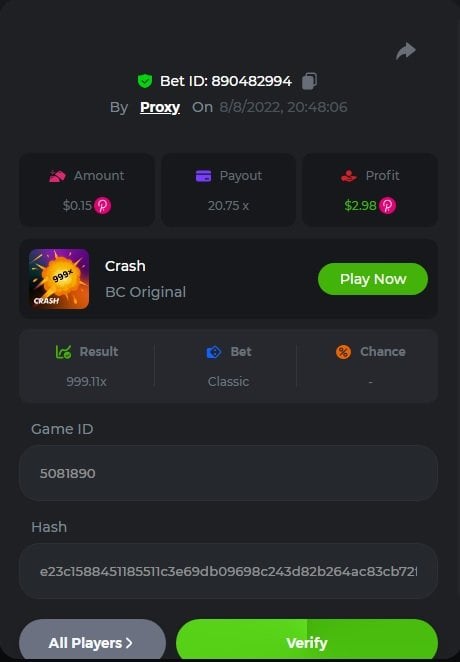The width and height of the screenshot is (460, 662).
Task: Open the Proxy user profile link
Action: [x=160, y=107]
